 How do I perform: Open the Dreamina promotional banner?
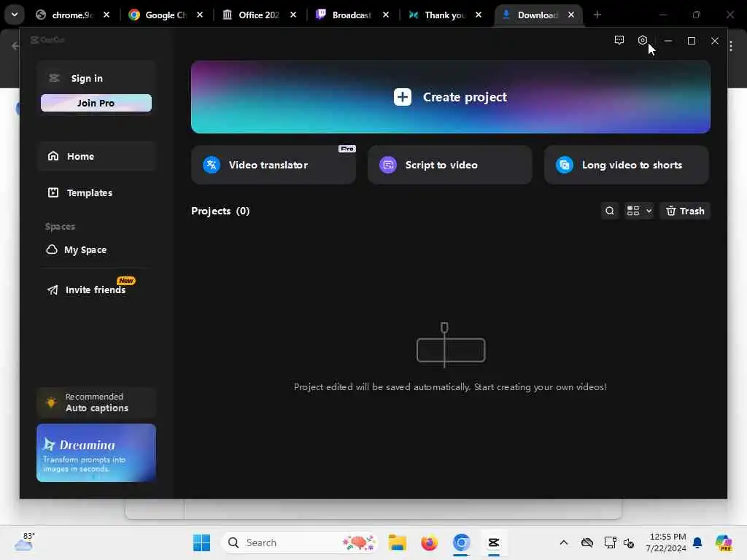click(x=96, y=453)
